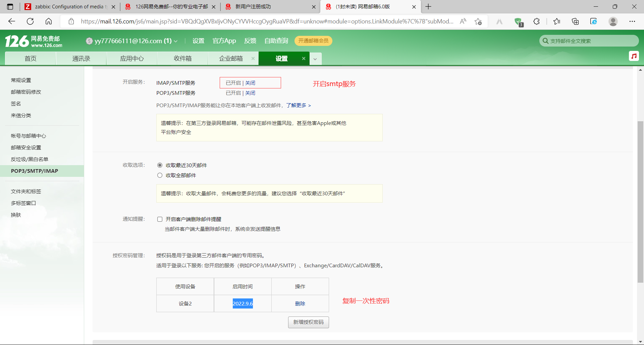Click the IE mode icon
Image resolution: width=644 pixels, height=345 pixels.
tap(594, 21)
